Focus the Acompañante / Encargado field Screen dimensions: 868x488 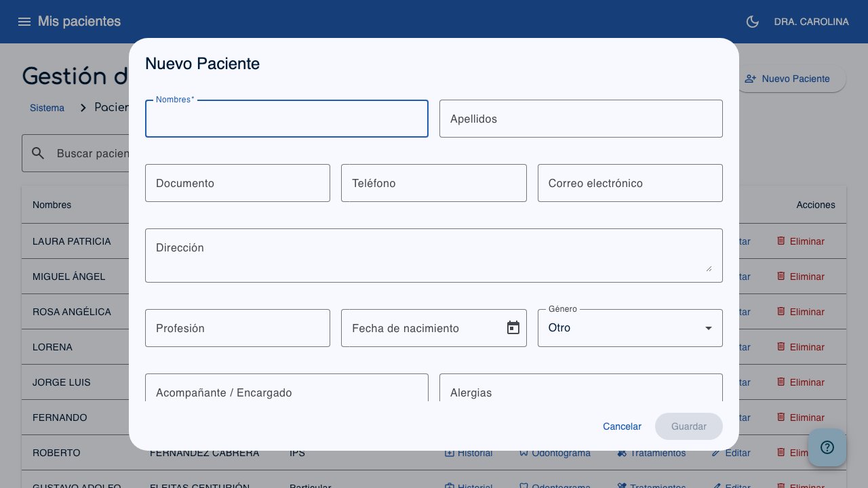[287, 388]
